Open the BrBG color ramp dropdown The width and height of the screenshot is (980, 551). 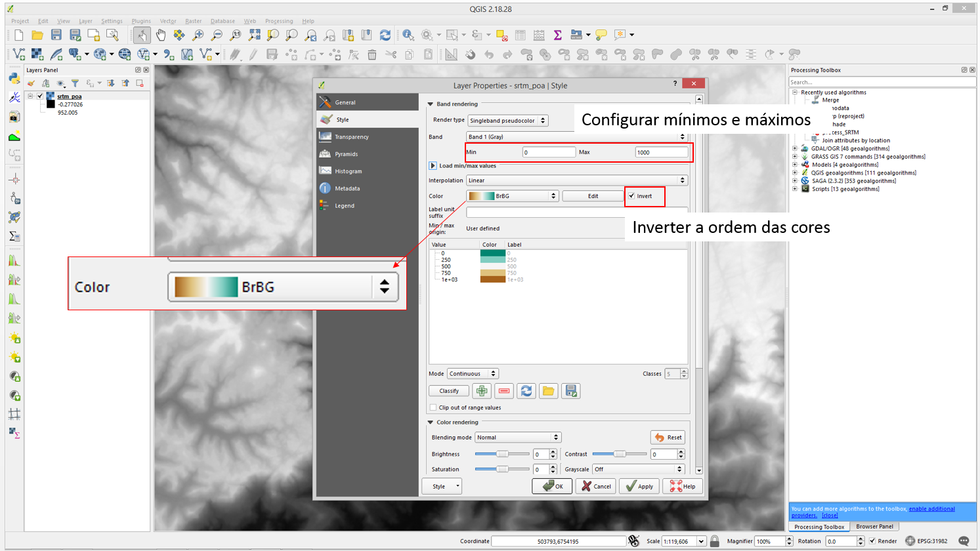[x=512, y=196]
